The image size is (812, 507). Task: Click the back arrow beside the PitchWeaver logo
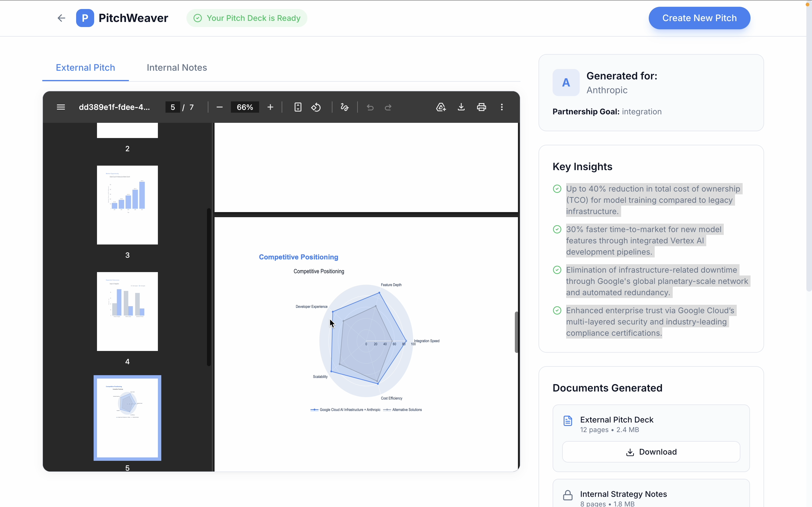(x=61, y=18)
